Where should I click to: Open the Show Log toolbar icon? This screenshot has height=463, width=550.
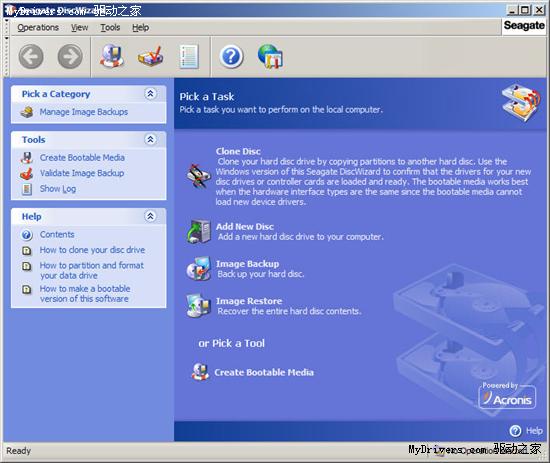(x=189, y=56)
